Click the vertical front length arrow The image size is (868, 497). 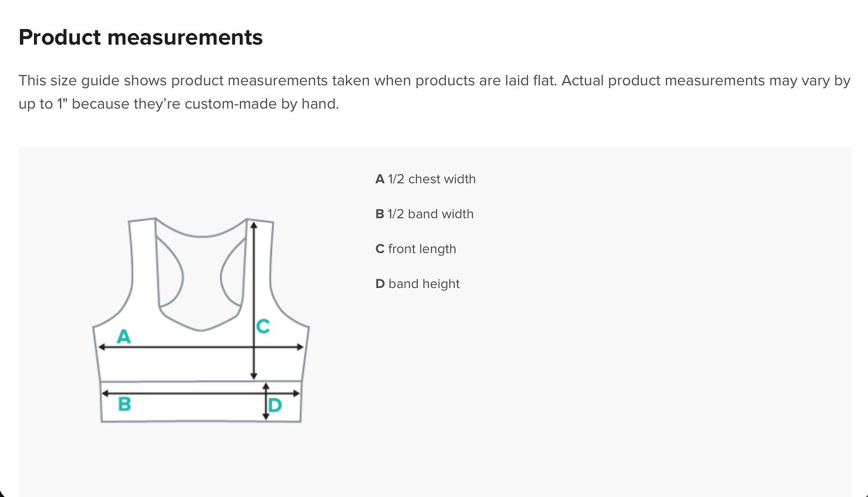click(254, 300)
